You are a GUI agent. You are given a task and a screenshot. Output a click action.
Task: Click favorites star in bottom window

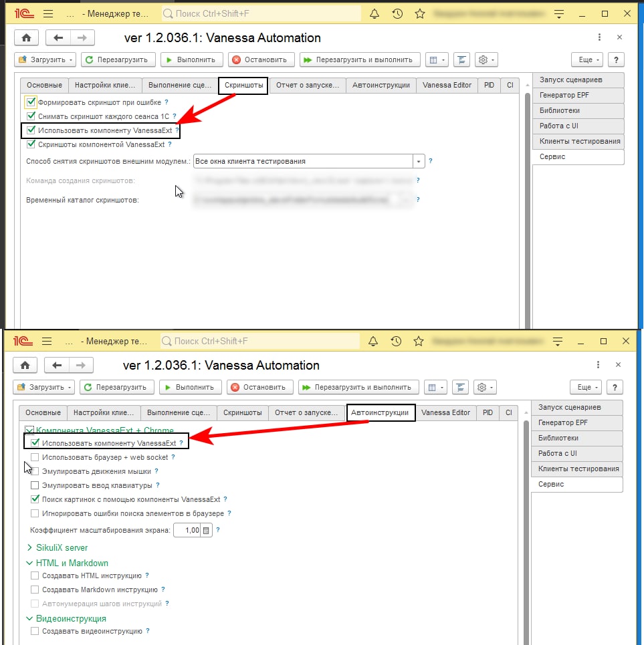[419, 341]
